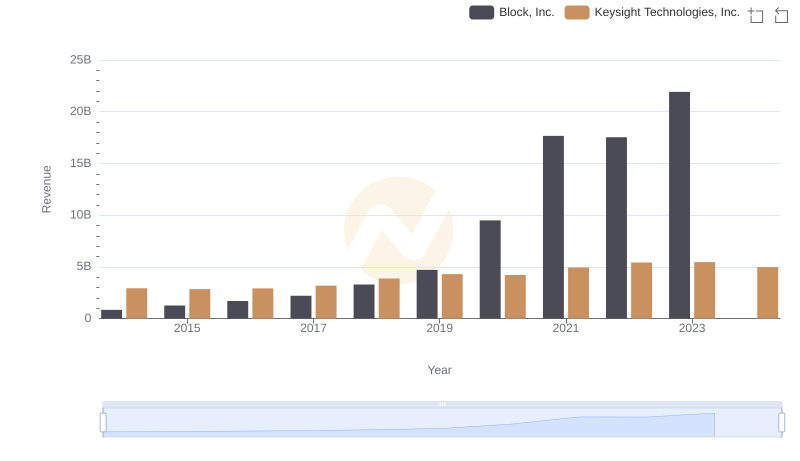Toggle the Block, Inc. legend swatch

coord(481,12)
